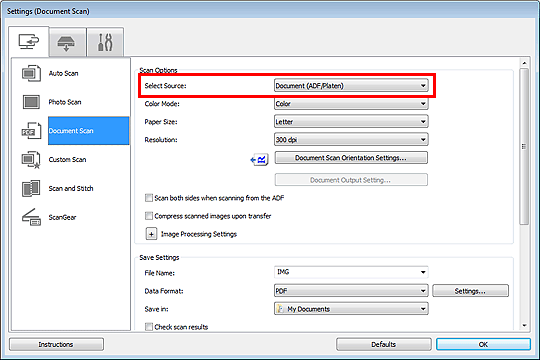Choose Custom Scan from the list
Screen dimensions: 540x360
click(67, 160)
